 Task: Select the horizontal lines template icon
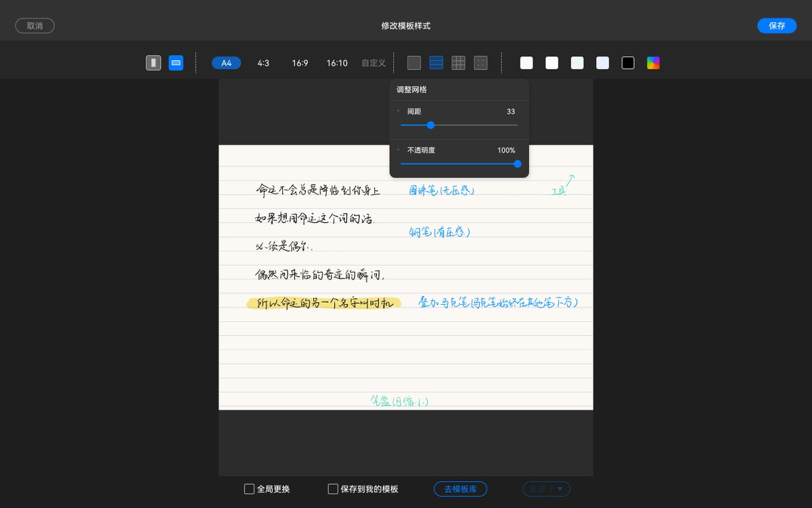[436, 62]
